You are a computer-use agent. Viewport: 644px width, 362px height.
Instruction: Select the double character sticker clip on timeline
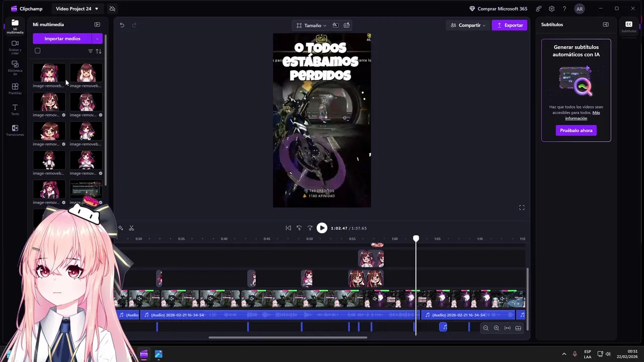tap(366, 278)
